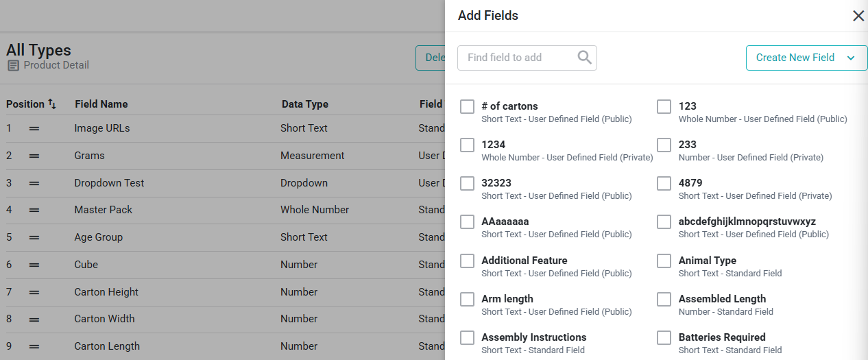This screenshot has width=868, height=360.
Task: Click the search magnifier icon
Action: pos(584,58)
